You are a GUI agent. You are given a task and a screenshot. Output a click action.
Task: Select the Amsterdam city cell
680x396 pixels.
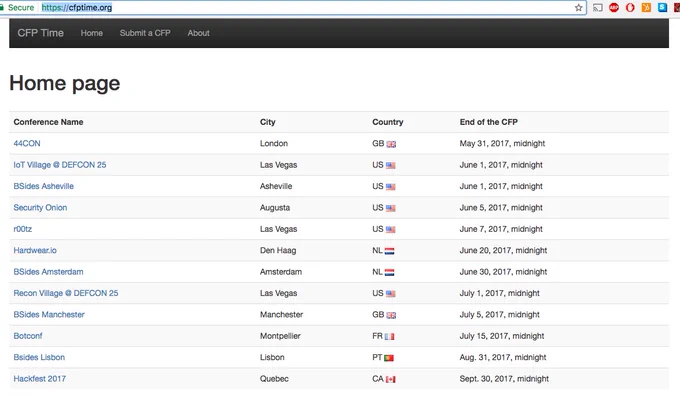[281, 272]
